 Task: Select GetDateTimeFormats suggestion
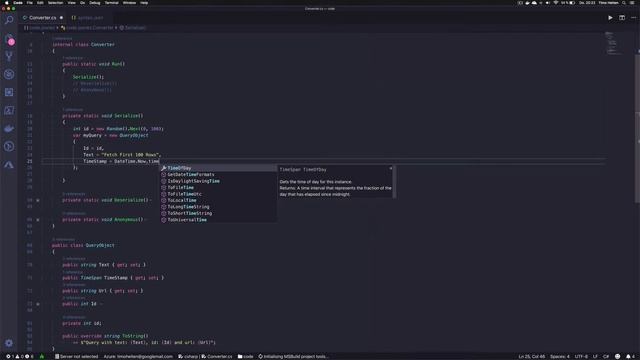[x=218, y=175]
